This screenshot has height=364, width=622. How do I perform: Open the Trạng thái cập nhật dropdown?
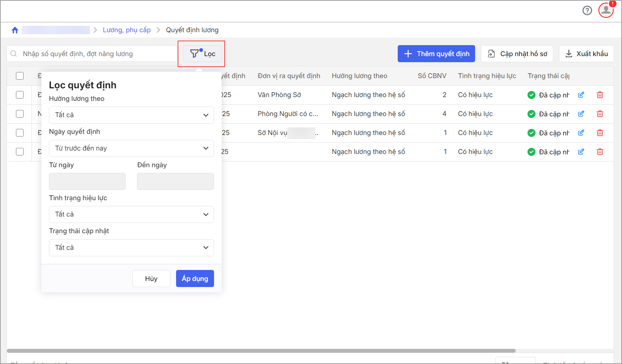131,248
